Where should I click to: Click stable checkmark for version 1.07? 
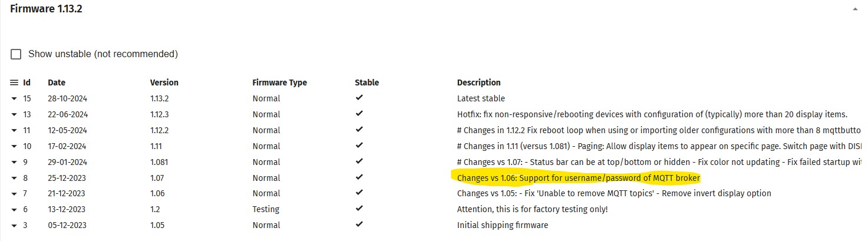coord(359,177)
